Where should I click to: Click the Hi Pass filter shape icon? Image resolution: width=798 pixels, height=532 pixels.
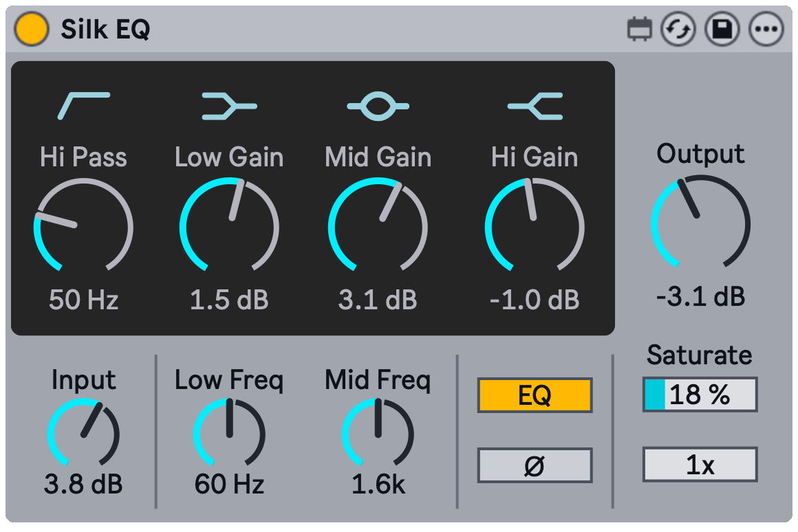coord(84,106)
